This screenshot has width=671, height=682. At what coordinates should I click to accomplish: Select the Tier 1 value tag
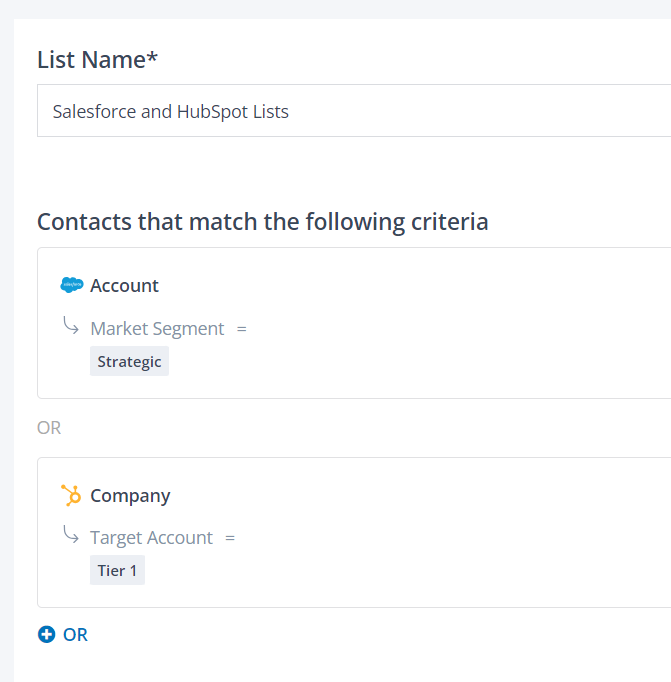point(117,570)
